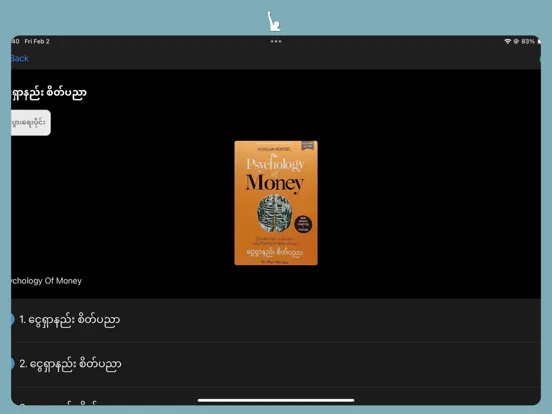Tap the orientation lock status icon
The image size is (552, 414).
point(516,41)
